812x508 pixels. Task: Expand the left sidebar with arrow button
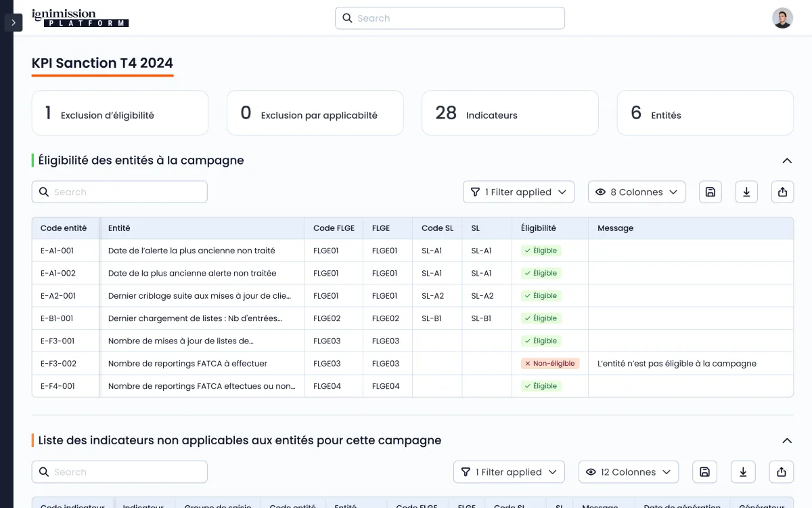pos(14,22)
